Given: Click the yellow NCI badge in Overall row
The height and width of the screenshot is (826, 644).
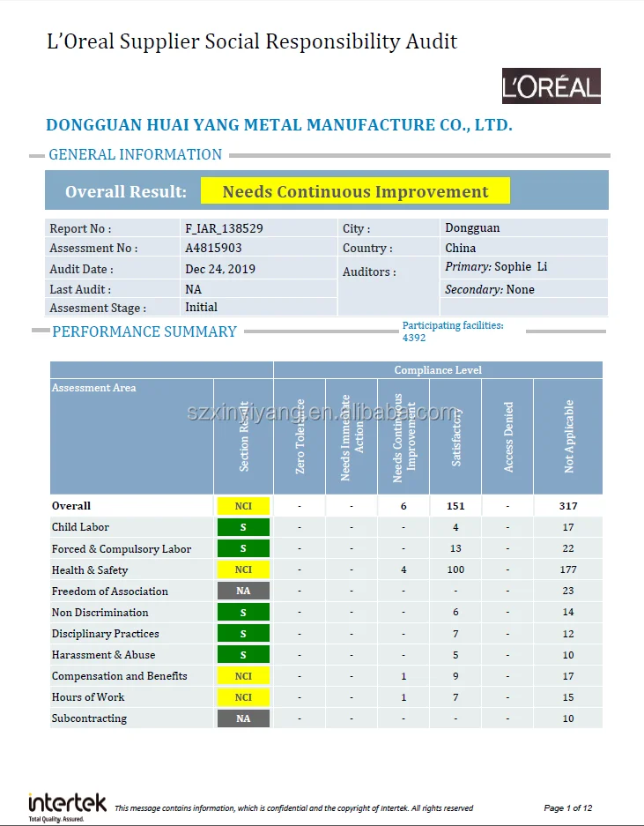Looking at the screenshot, I should click(243, 506).
